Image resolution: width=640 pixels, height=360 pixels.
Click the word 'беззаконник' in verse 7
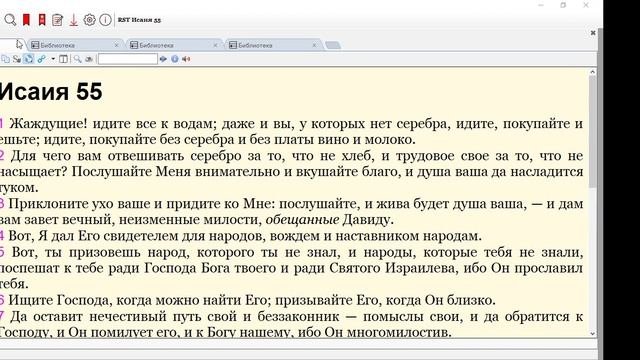[298, 316]
